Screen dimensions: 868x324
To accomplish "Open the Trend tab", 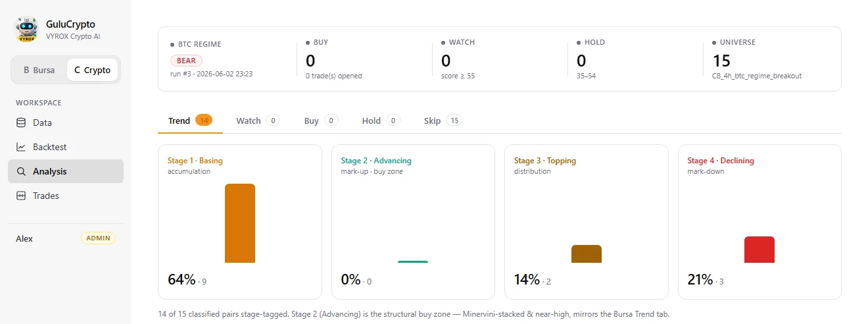I will (x=190, y=121).
